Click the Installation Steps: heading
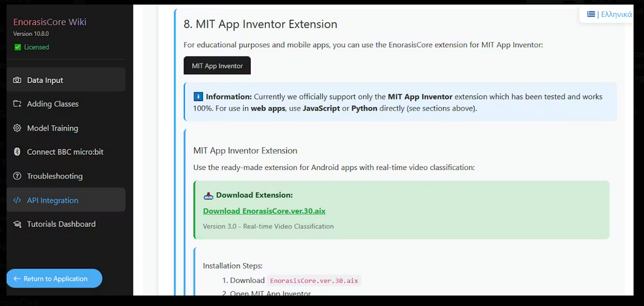This screenshot has width=644, height=306. tap(233, 265)
